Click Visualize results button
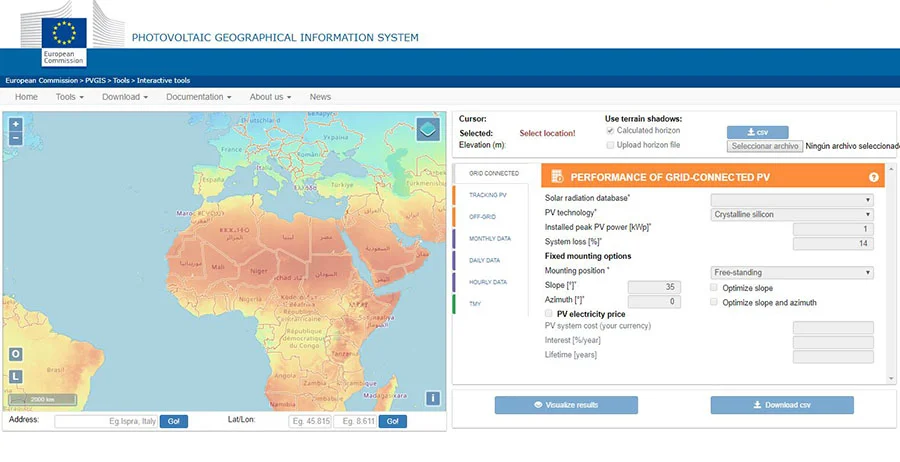 (x=566, y=405)
